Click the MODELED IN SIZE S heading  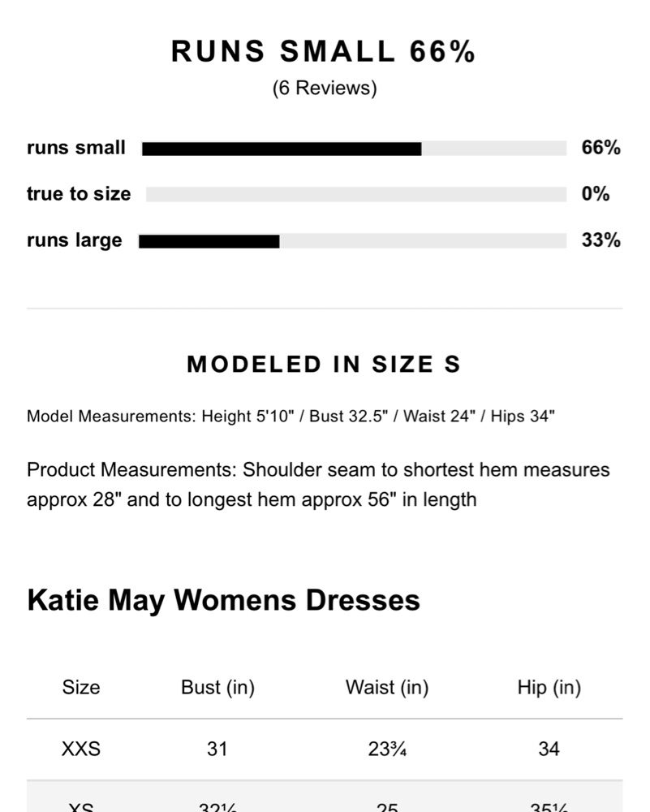click(x=324, y=364)
